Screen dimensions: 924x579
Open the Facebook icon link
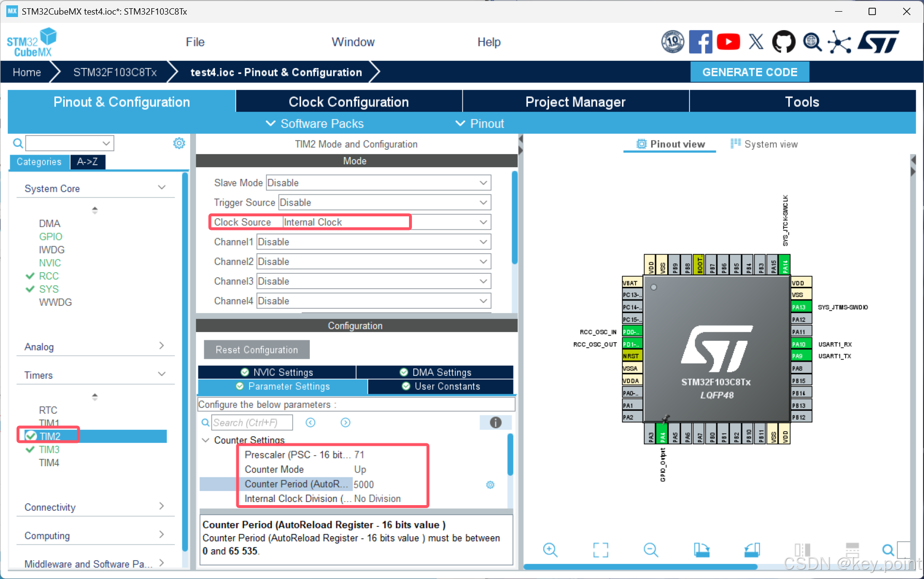point(701,42)
